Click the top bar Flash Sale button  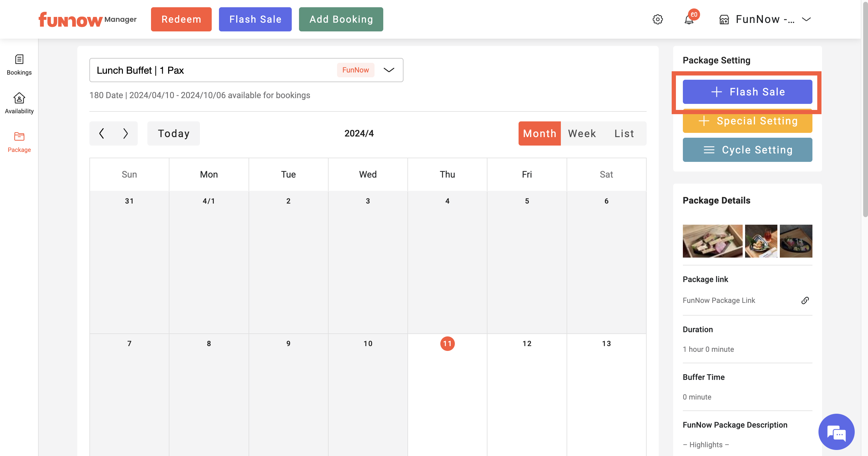255,19
